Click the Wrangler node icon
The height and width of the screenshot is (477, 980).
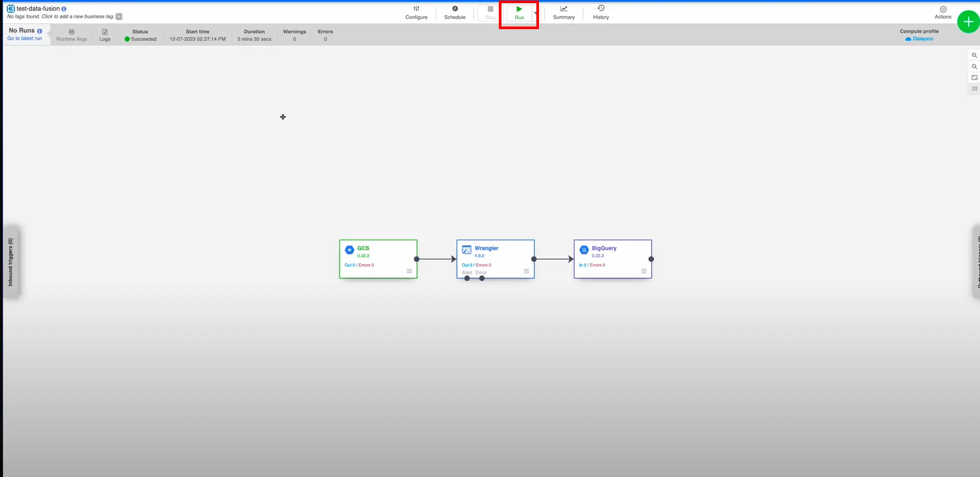(x=467, y=250)
